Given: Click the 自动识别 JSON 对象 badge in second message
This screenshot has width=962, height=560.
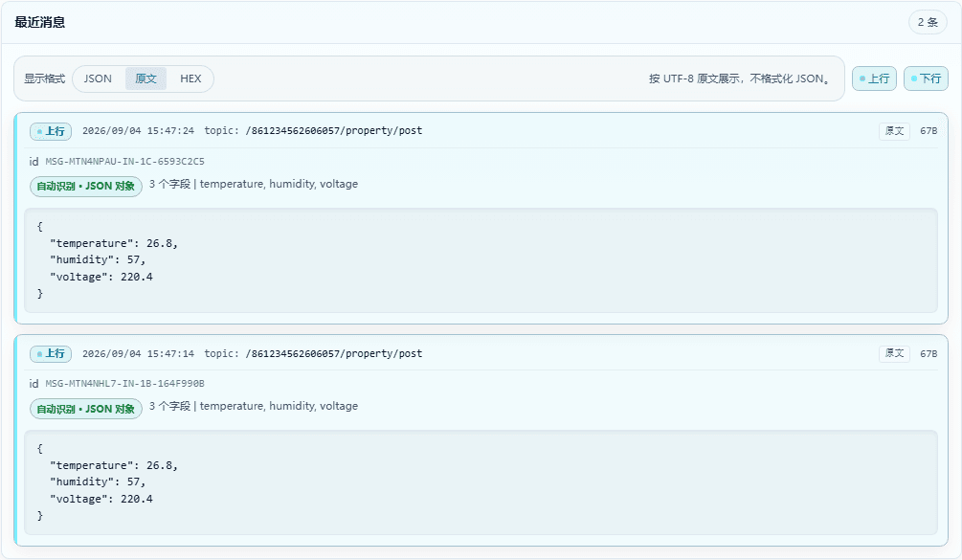Looking at the screenshot, I should (x=86, y=409).
